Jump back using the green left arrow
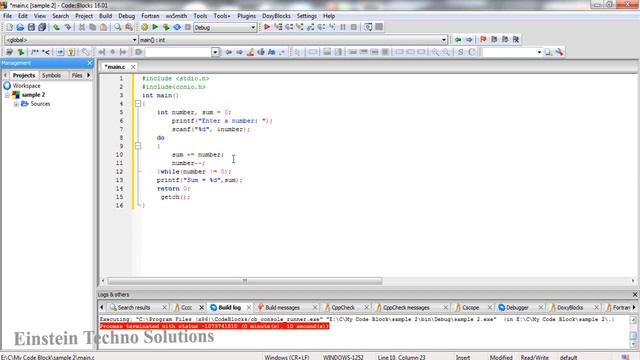 point(458,40)
